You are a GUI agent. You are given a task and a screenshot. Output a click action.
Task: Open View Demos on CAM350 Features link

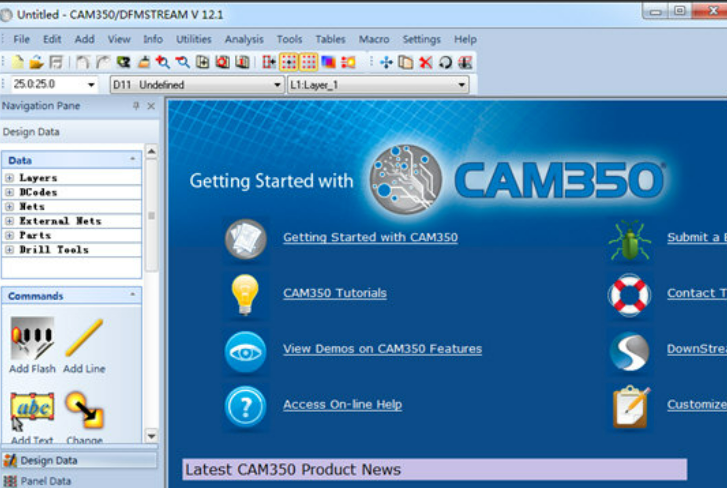click(383, 349)
